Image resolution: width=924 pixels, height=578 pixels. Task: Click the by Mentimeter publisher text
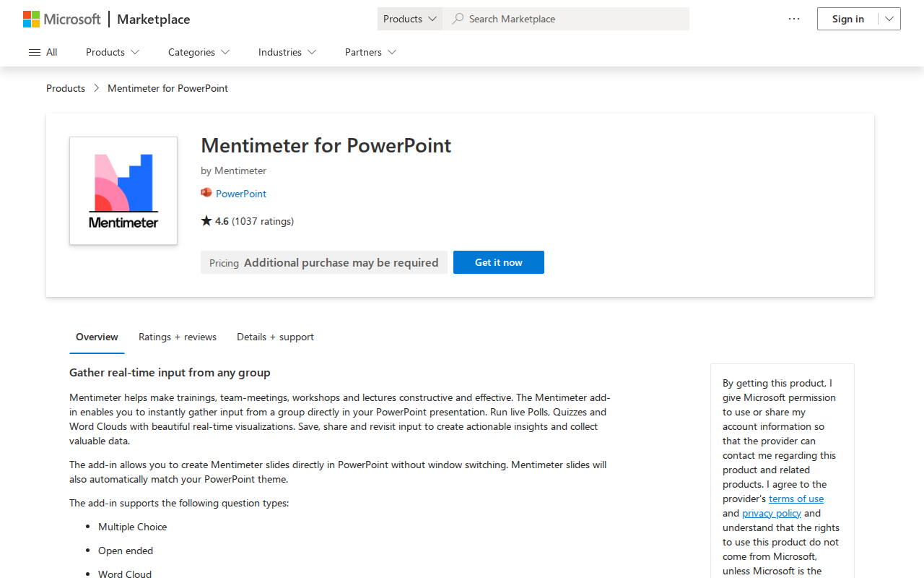click(x=234, y=171)
